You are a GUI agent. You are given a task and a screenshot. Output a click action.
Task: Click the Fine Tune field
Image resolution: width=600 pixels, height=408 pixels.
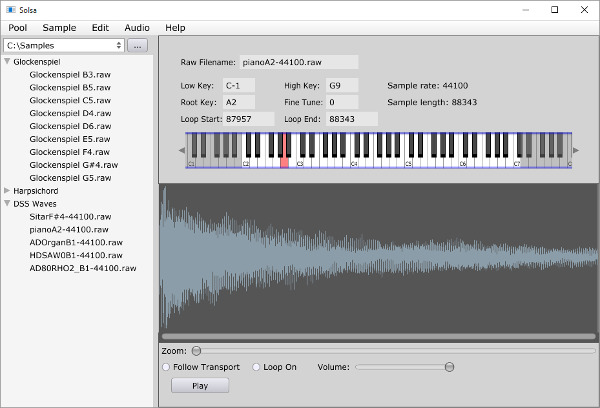click(x=342, y=102)
